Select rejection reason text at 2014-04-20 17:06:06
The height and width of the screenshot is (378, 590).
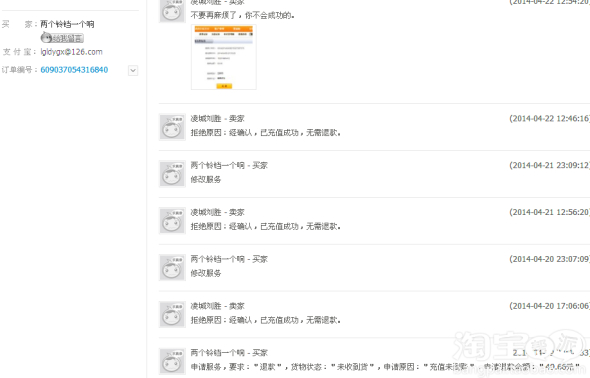point(266,320)
